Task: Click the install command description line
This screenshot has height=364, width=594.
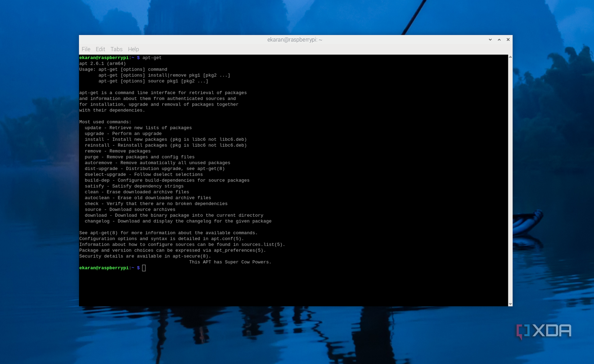Action: (x=165, y=139)
